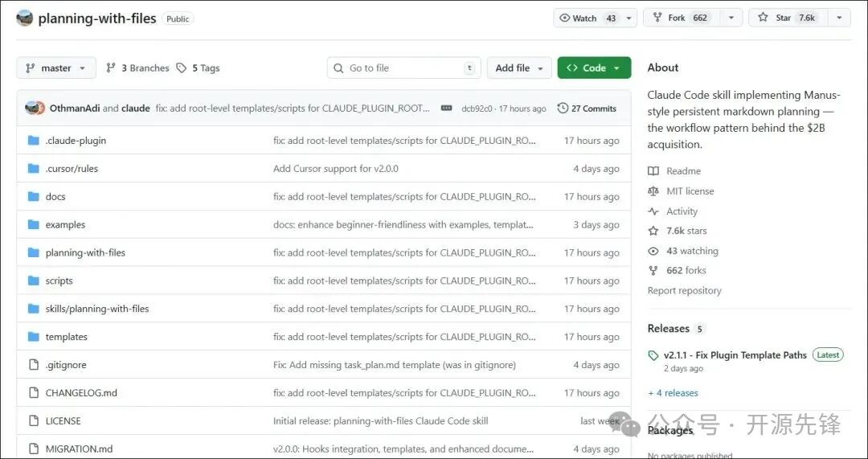Image resolution: width=868 pixels, height=459 pixels.
Task: Open the Releases section heading
Action: (x=668, y=328)
